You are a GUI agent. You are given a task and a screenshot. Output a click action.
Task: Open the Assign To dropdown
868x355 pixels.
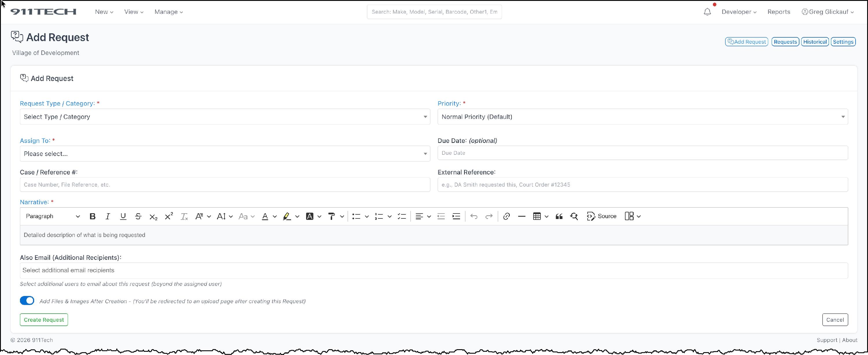[225, 154]
